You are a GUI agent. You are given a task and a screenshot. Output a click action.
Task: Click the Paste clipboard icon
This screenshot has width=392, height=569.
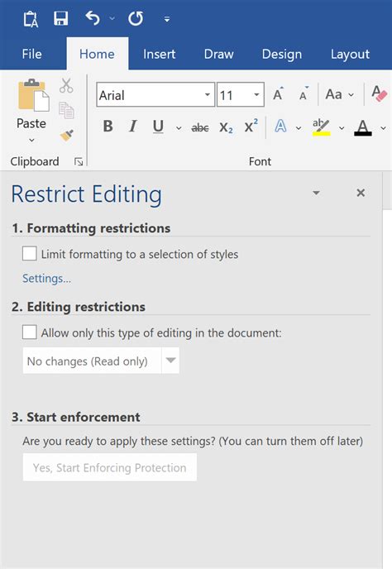pyautogui.click(x=33, y=95)
